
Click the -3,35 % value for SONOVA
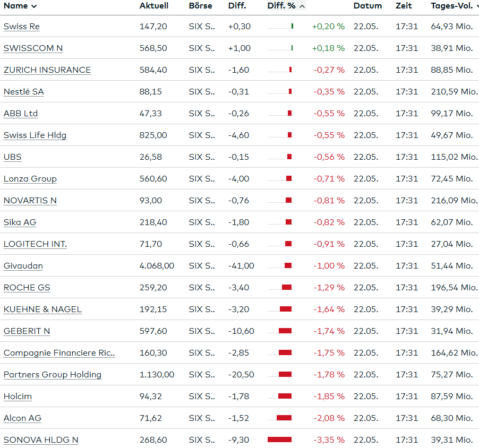pos(329,440)
